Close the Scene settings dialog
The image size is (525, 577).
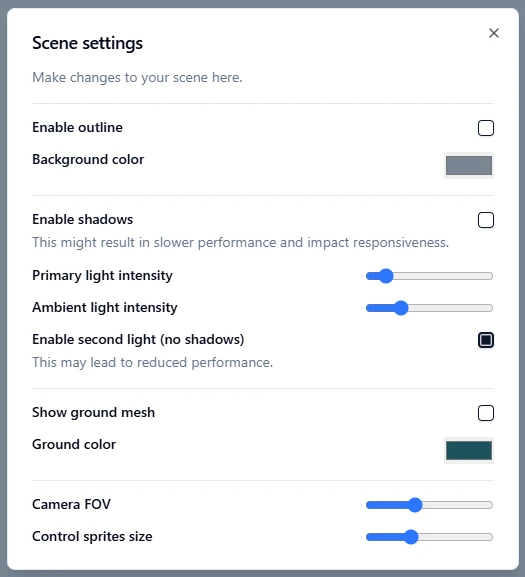494,33
